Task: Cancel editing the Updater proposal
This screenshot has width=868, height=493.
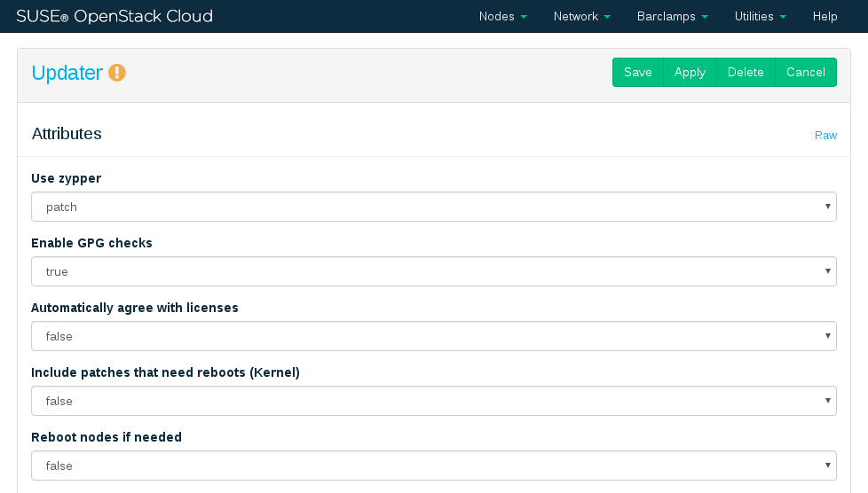Action: click(x=806, y=73)
